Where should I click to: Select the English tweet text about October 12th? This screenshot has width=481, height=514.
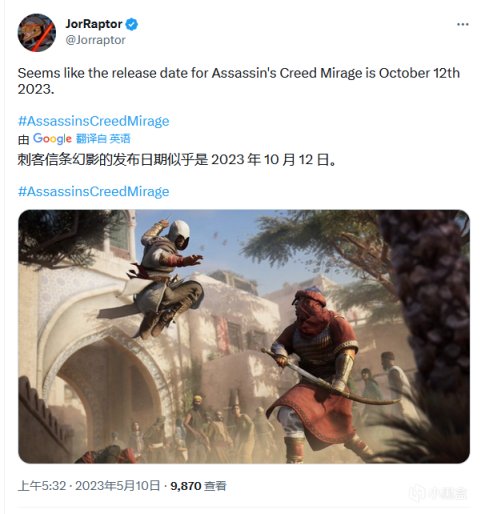239,81
